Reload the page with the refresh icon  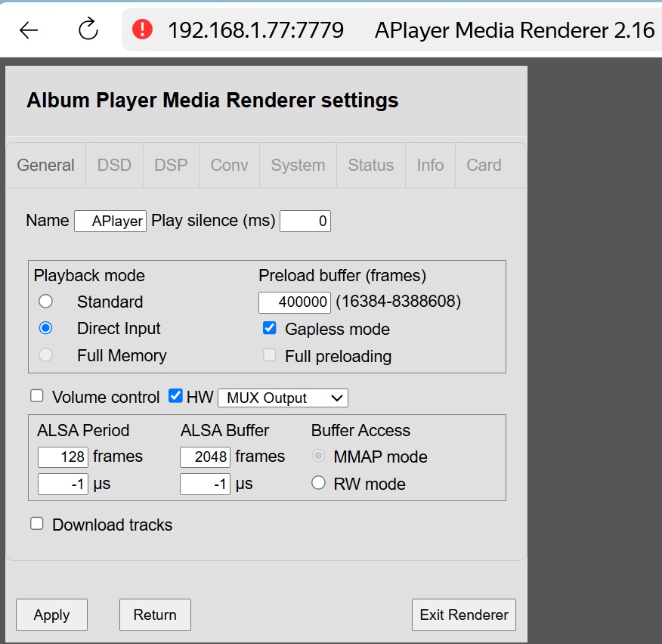coord(88,30)
